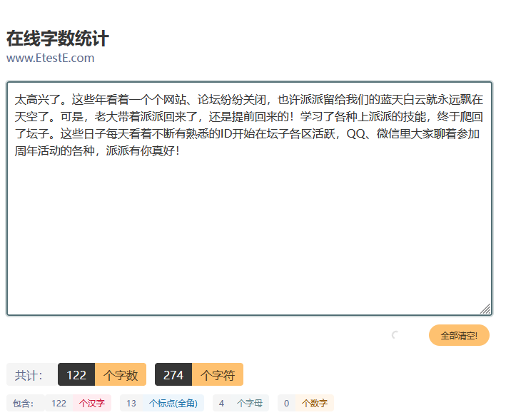This screenshot has height=420, width=506.
Task: Click the 个标点(全角) badge
Action: click(x=173, y=403)
